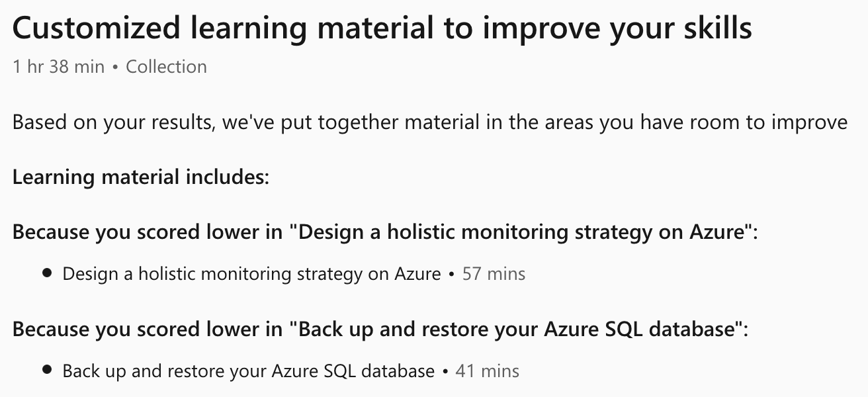Open the "Design a holistic monitoring strategy on Azure" module link
The image size is (868, 397).
(251, 274)
